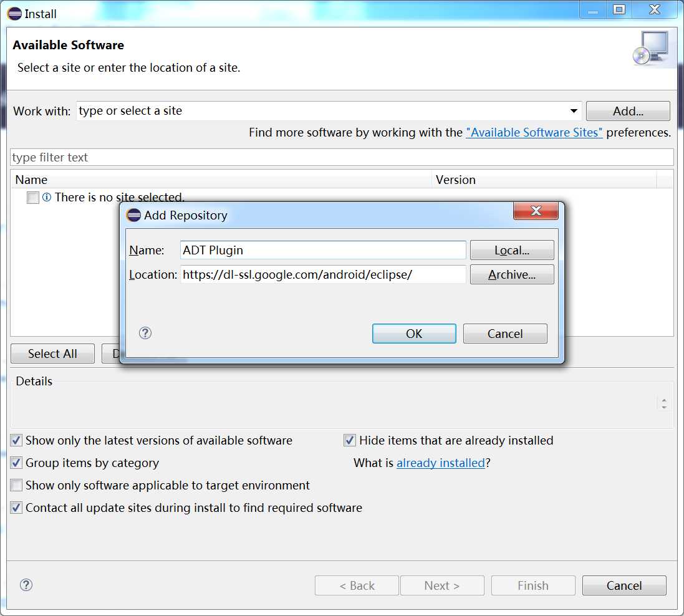Click the Name column header
This screenshot has height=616, width=684.
tap(221, 180)
